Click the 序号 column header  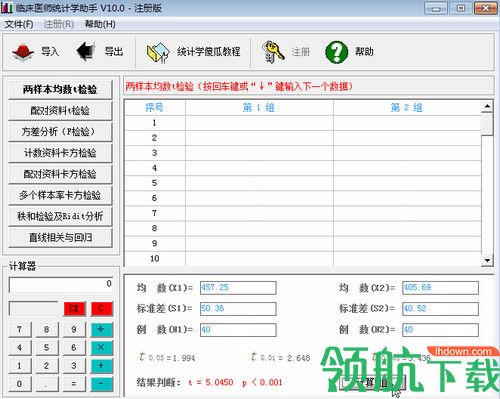155,107
